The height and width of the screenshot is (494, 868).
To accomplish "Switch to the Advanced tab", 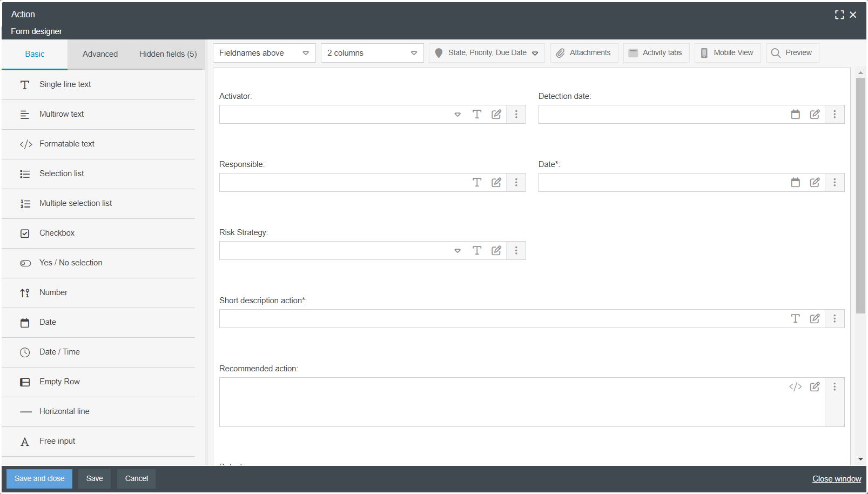I will point(100,54).
